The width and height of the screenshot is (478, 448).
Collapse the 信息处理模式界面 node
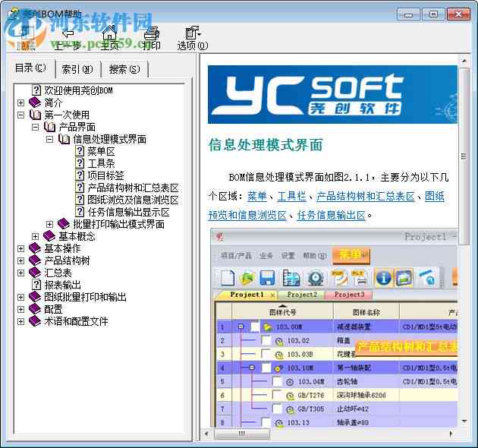49,140
